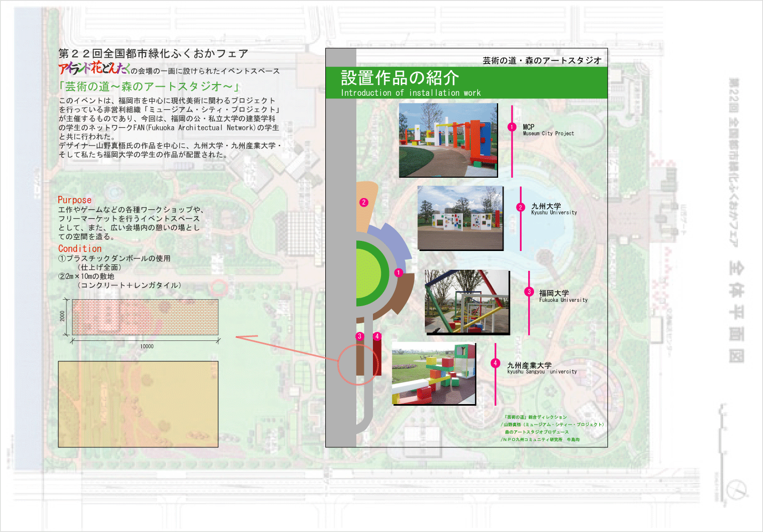Click pink marker 1 on the site map
763x532 pixels.
pyautogui.click(x=398, y=272)
